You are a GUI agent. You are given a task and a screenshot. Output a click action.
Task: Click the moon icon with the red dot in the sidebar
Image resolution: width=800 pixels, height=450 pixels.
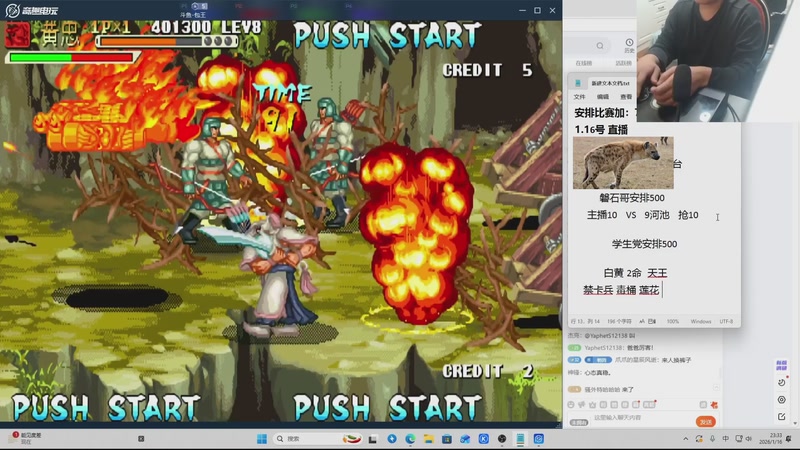[782, 382]
